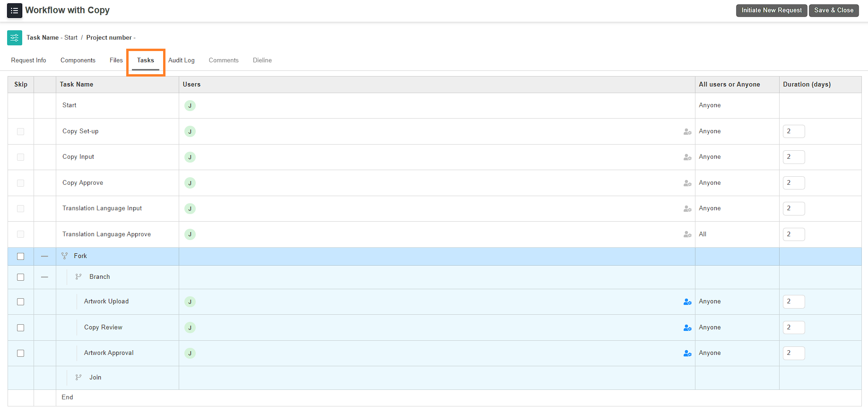The image size is (868, 414).
Task: Click 'All' in Translation Language Approve row
Action: coord(703,234)
